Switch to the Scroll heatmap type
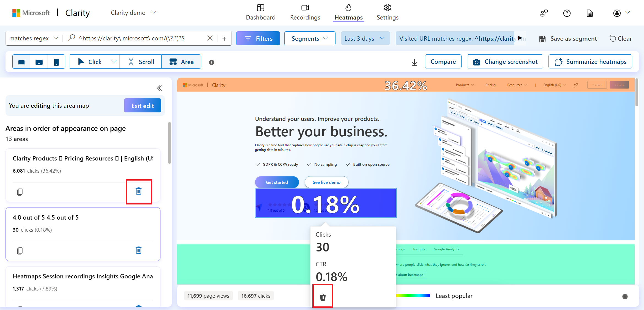644x310 pixels. [x=141, y=62]
